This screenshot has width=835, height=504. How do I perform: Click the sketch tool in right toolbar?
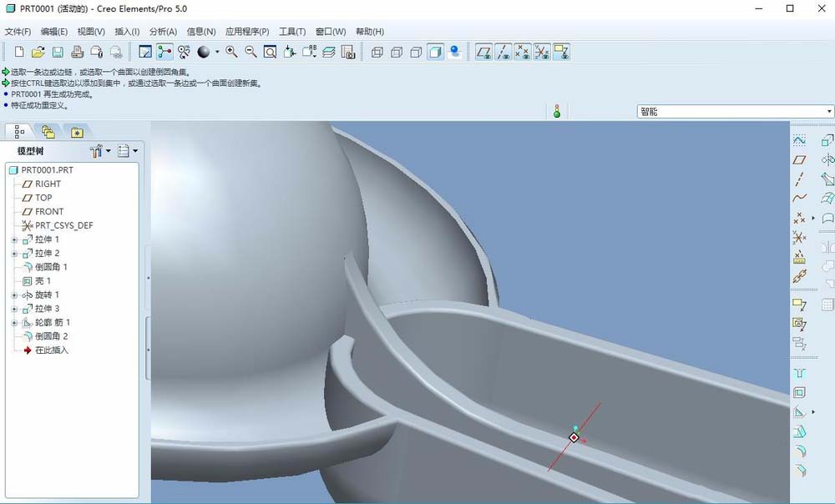799,140
